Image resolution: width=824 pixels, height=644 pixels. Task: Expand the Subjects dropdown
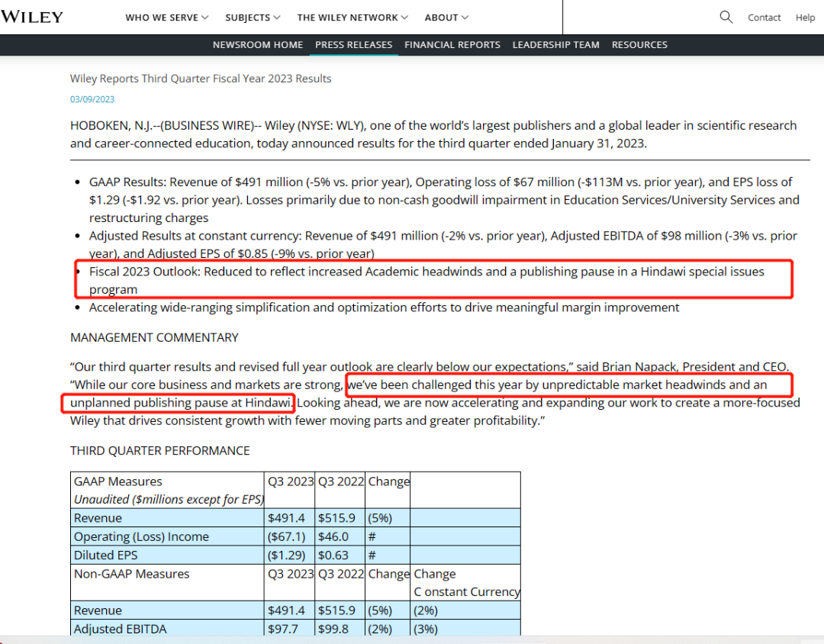coord(253,18)
